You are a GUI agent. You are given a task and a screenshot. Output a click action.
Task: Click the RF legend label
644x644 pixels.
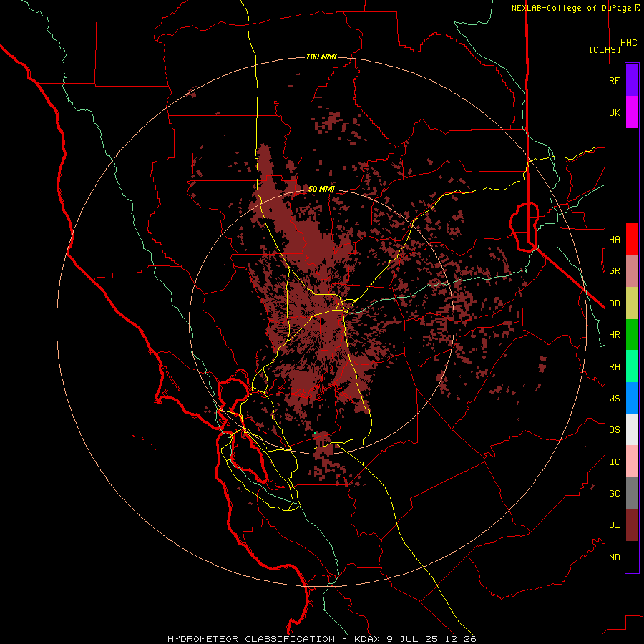pyautogui.click(x=614, y=80)
